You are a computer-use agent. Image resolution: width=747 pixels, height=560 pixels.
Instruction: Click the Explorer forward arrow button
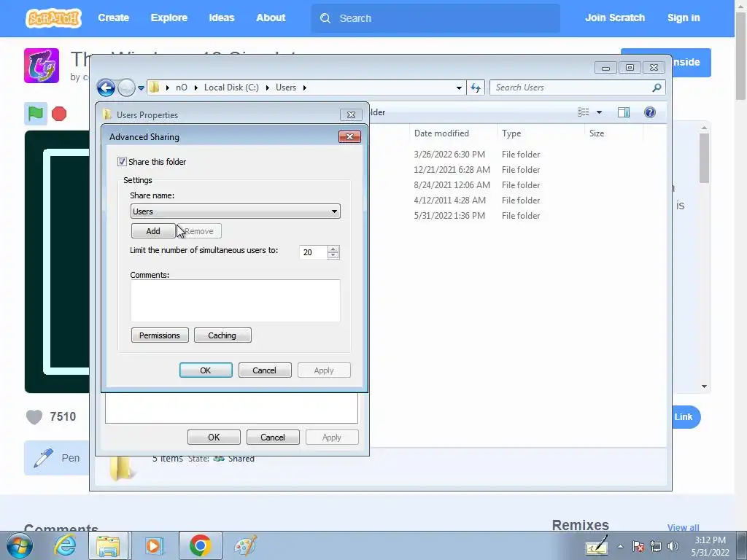coord(126,87)
